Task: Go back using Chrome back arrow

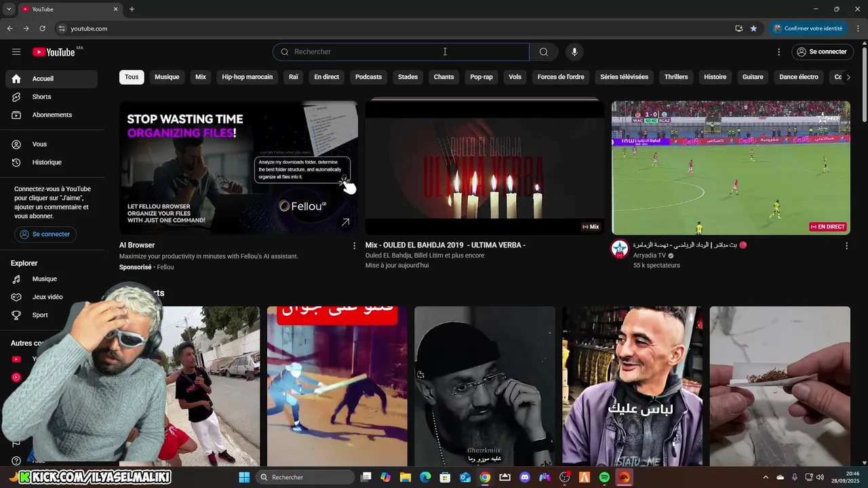Action: tap(9, 28)
